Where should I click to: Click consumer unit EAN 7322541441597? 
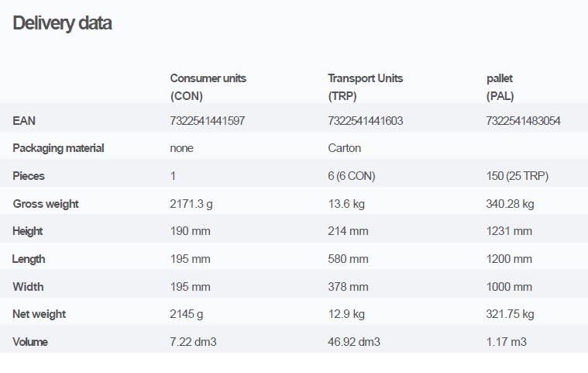[x=208, y=121]
